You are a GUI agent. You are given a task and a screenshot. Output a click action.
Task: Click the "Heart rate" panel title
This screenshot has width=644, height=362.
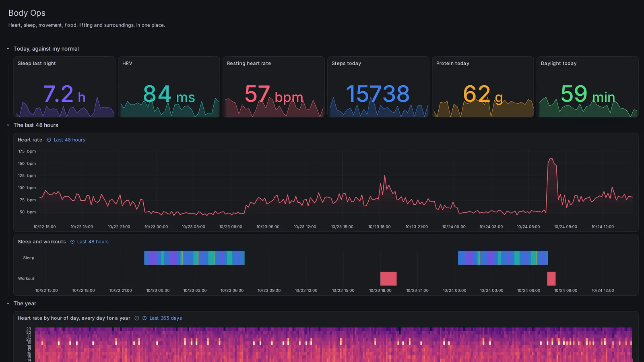coord(30,140)
